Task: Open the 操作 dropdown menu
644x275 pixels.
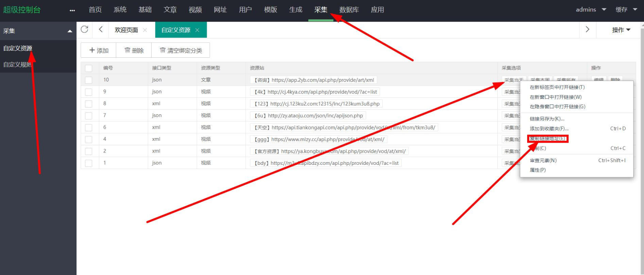Action: [621, 30]
